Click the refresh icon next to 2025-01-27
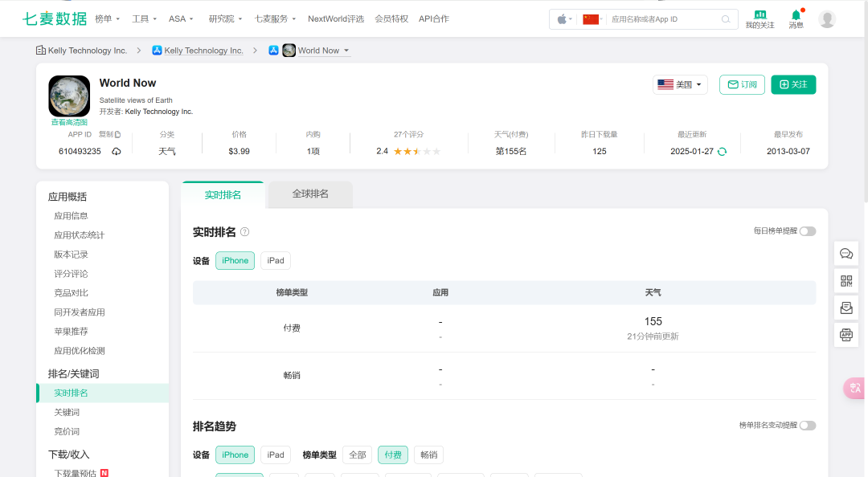 722,152
